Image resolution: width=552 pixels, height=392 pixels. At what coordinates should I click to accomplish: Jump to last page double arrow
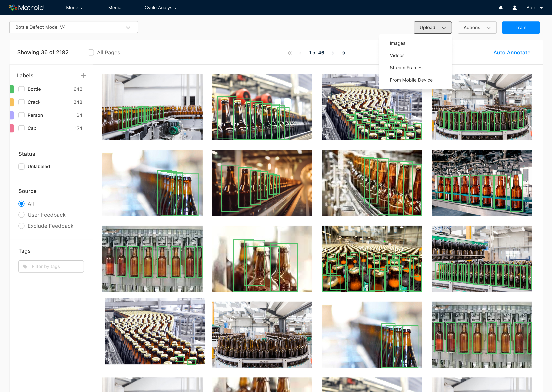point(343,53)
